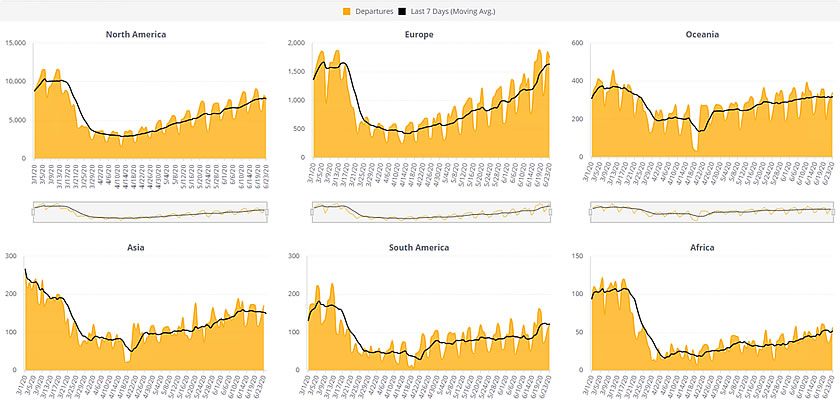Click the 6/23/20 date label under Europe

tap(548, 173)
